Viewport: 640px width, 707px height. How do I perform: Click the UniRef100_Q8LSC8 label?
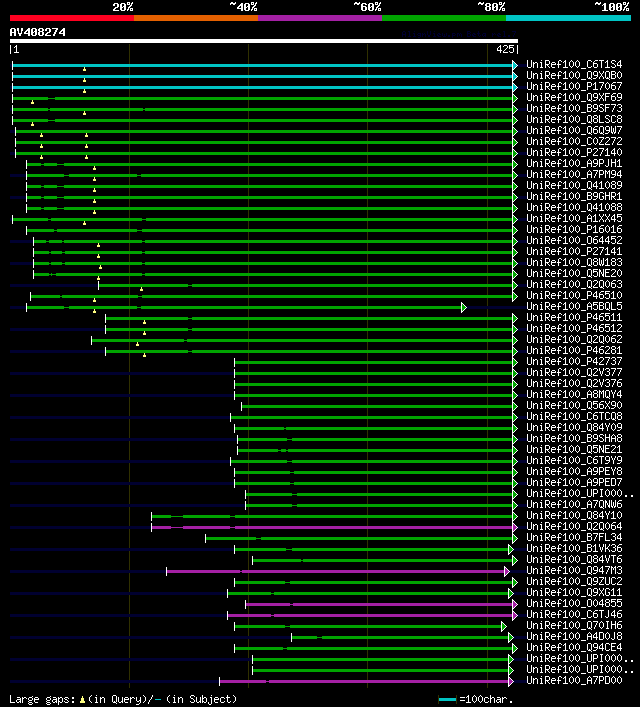tap(574, 119)
